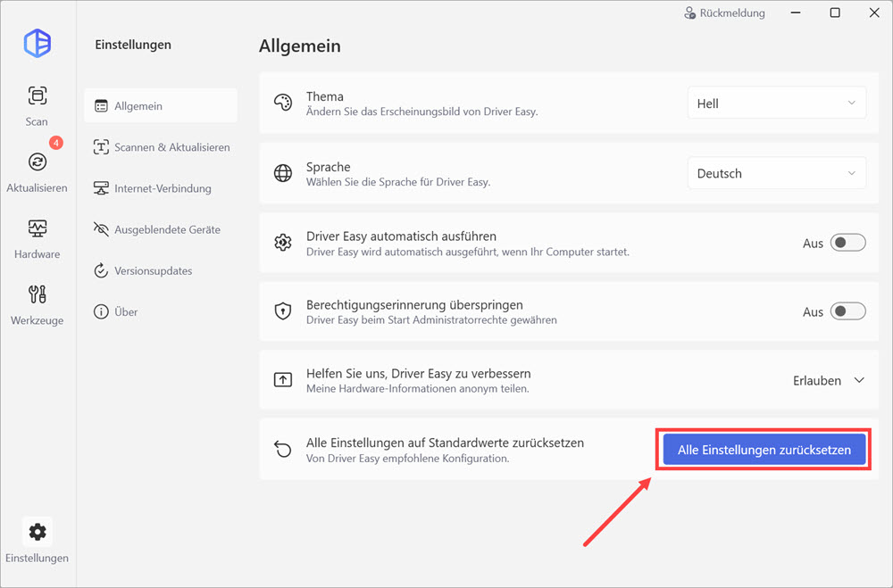Open Aktualisieren page in sidebar
893x588 pixels.
[x=37, y=172]
